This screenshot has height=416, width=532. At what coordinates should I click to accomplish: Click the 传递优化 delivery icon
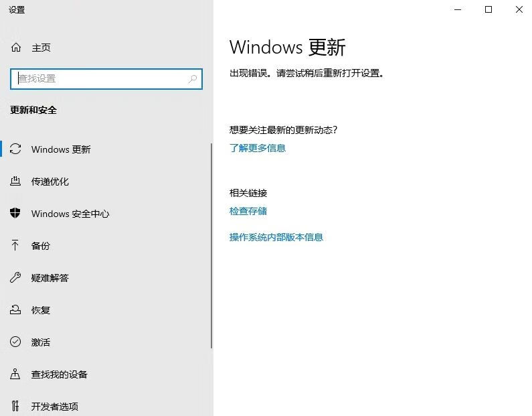click(15, 182)
